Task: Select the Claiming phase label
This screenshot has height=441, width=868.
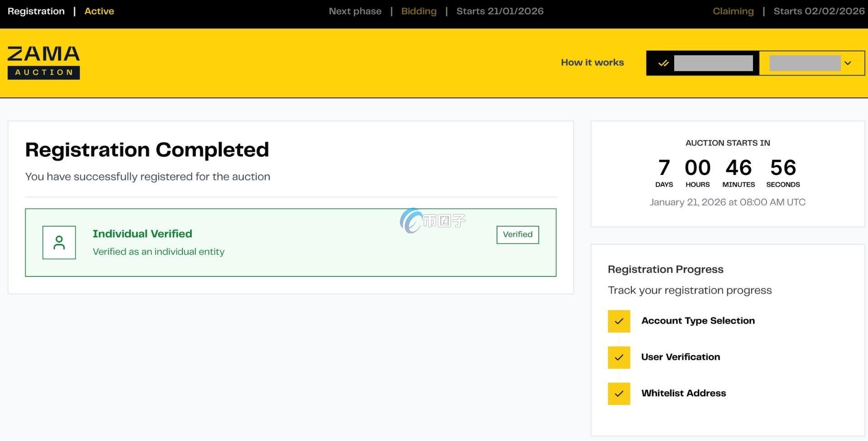Action: coord(733,11)
